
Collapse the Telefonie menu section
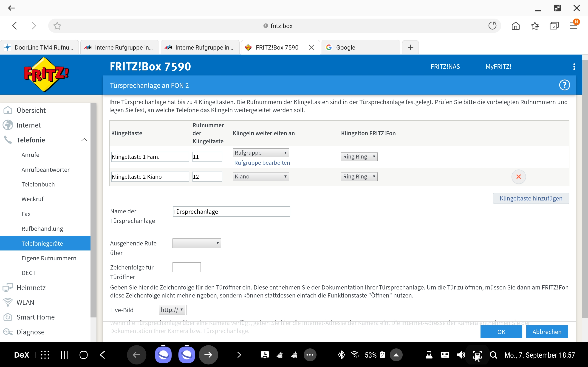(x=84, y=140)
